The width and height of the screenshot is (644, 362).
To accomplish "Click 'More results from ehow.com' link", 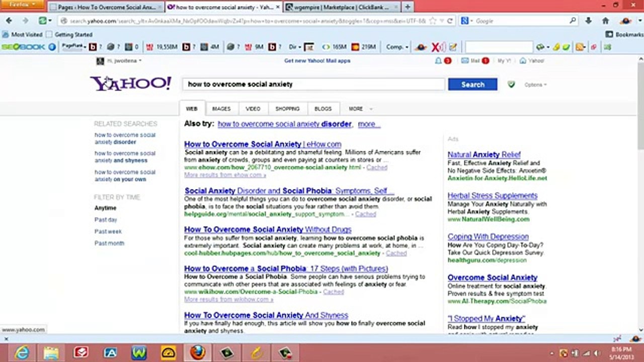I will 225,175.
